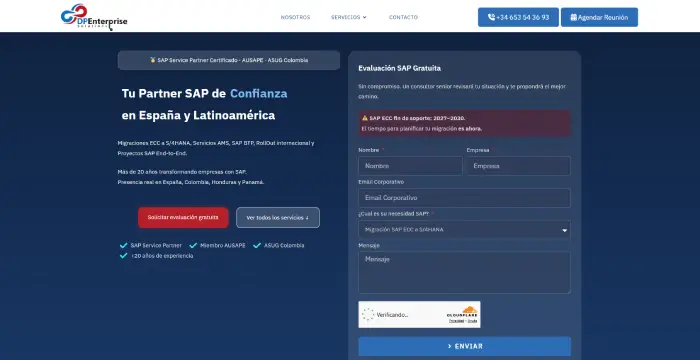This screenshot has height=360, width=700.
Task: Click the checkmark next to SAP Service Partner
Action: 124,245
